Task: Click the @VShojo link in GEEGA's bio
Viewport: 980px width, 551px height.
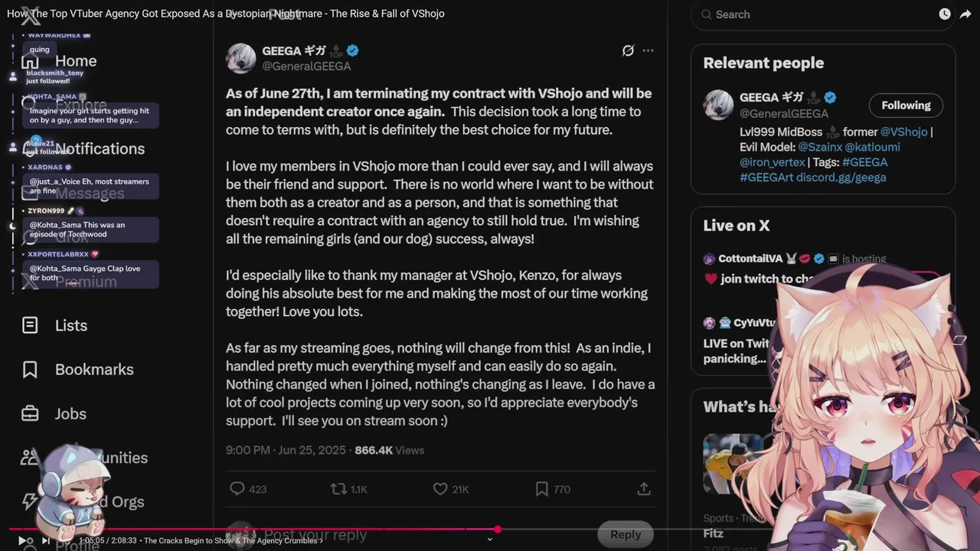Action: coord(903,132)
